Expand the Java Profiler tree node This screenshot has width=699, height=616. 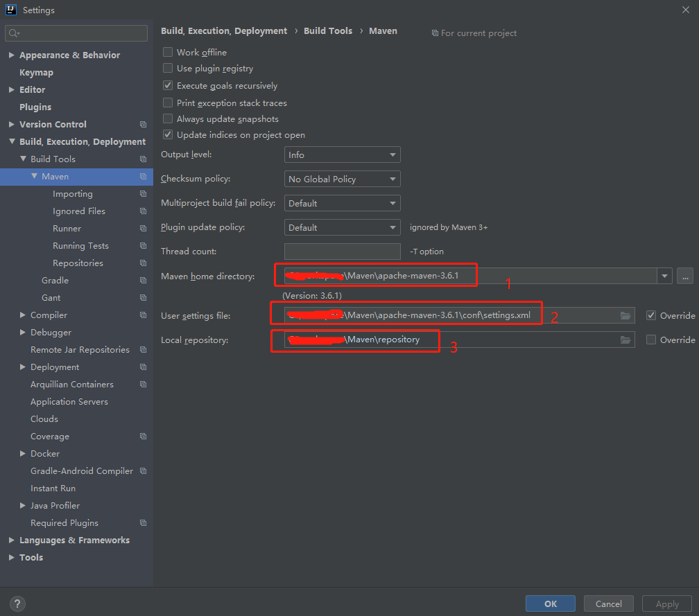point(23,506)
